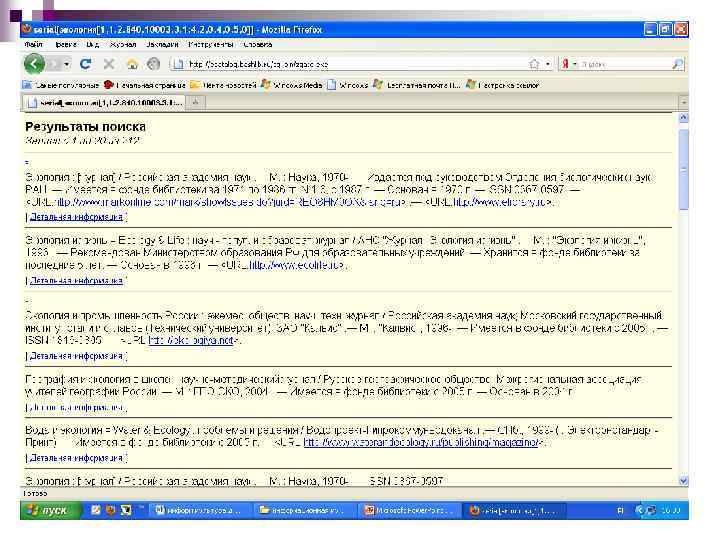The image size is (720, 540).
Task: Switch to Microsoft PowerPoint taskbar button
Action: [x=410, y=510]
